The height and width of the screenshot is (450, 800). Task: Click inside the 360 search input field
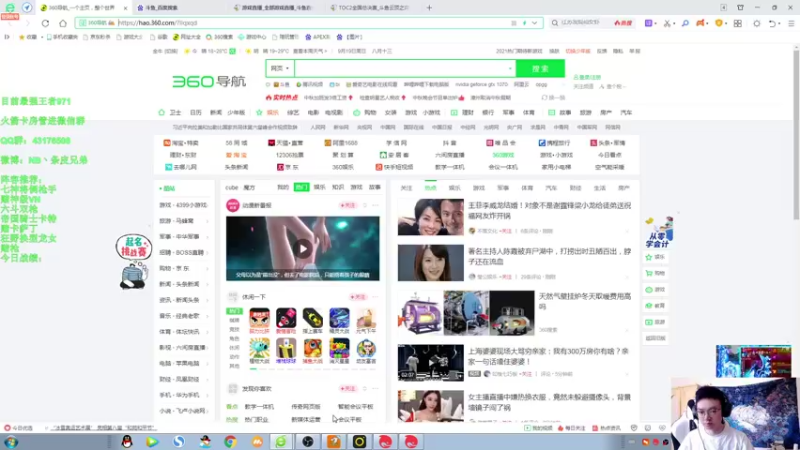pyautogui.click(x=401, y=68)
